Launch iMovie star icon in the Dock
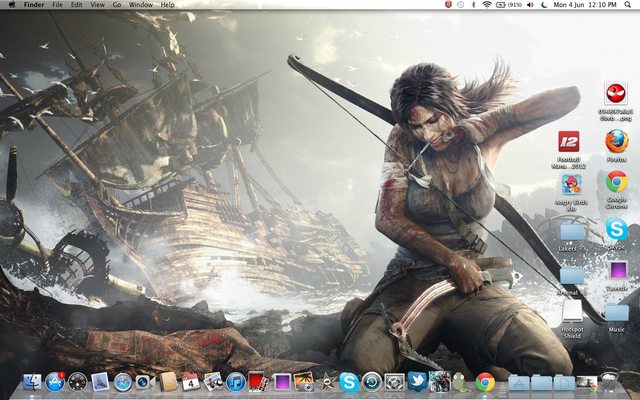 coord(327,382)
